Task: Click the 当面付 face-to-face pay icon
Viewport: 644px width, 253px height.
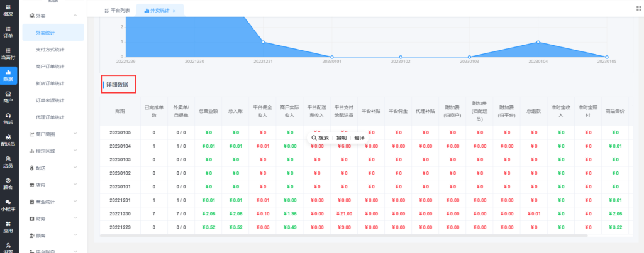Action: pos(8,53)
